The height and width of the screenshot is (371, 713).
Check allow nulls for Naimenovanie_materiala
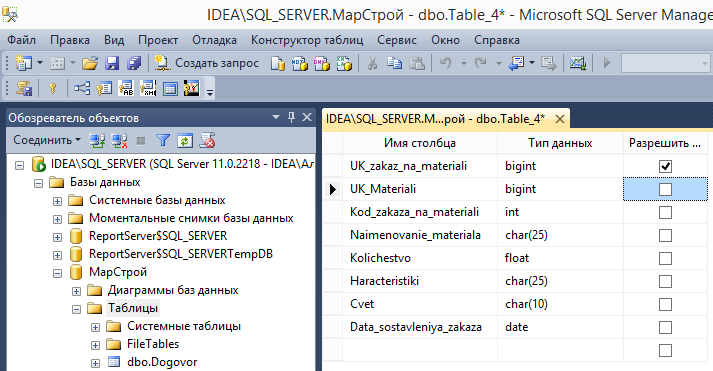pos(665,236)
